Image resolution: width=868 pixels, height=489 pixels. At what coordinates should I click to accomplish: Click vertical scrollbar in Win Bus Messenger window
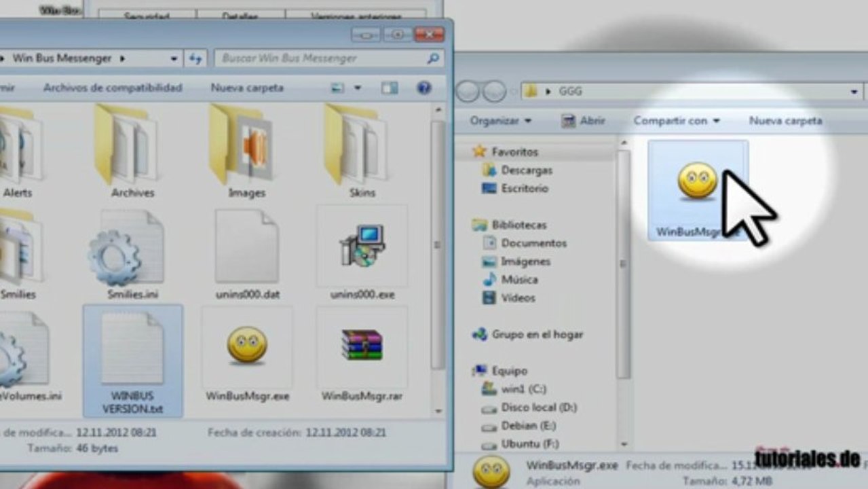[x=438, y=244]
